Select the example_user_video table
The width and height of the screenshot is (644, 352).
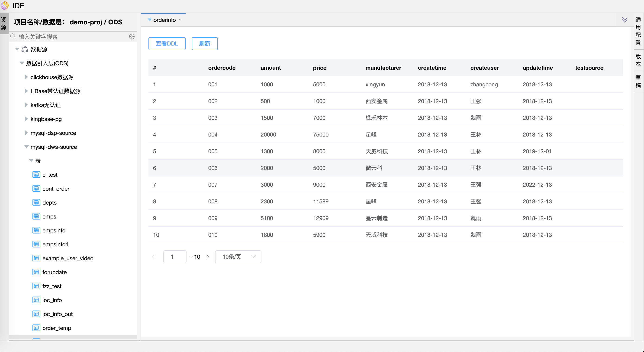coord(68,258)
